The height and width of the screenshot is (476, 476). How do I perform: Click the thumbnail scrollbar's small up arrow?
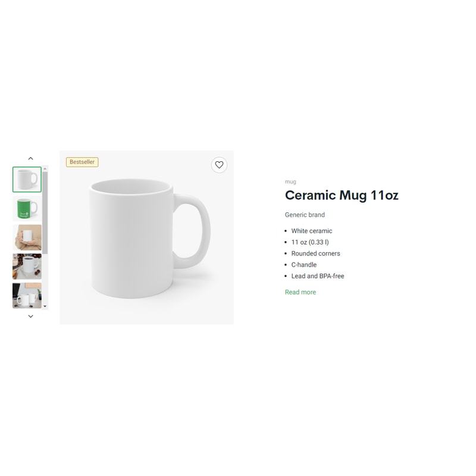[x=45, y=169]
